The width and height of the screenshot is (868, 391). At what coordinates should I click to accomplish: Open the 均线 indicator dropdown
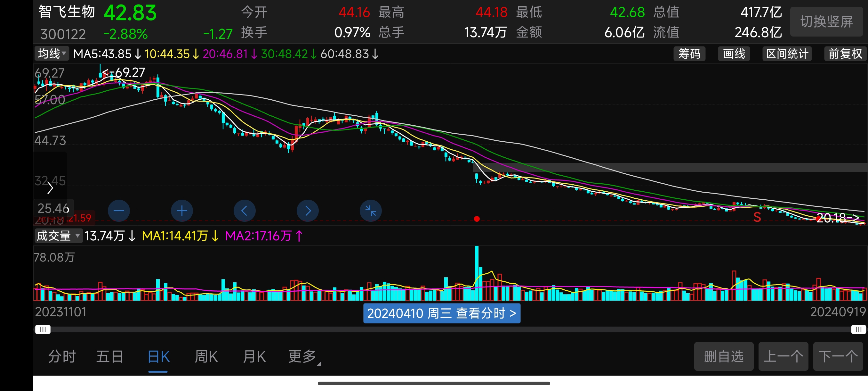click(x=52, y=54)
